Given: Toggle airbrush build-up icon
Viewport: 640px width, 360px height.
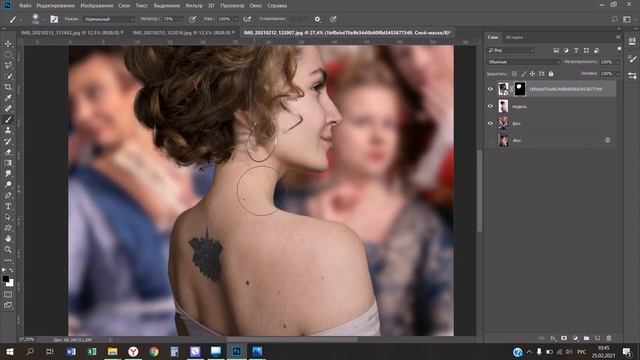Looking at the screenshot, I should (247, 19).
